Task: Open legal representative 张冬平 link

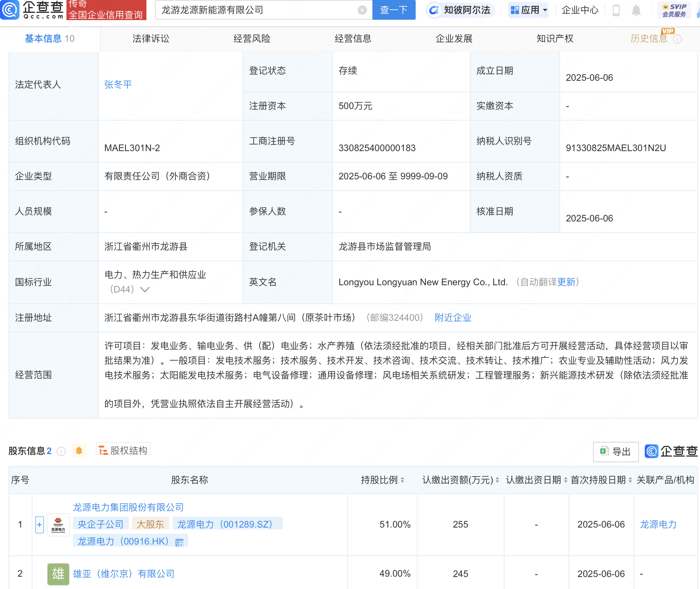Action: coord(118,85)
